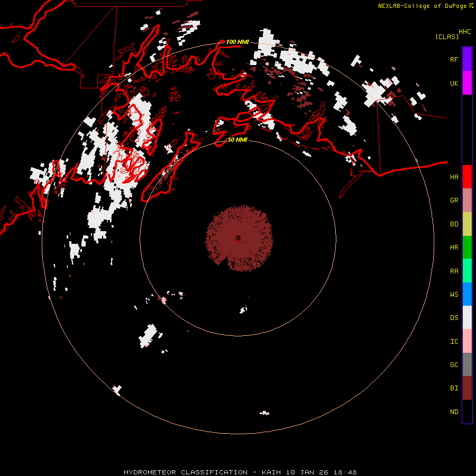Click the Hydrometeor Classification KAIH title text

(x=240, y=472)
